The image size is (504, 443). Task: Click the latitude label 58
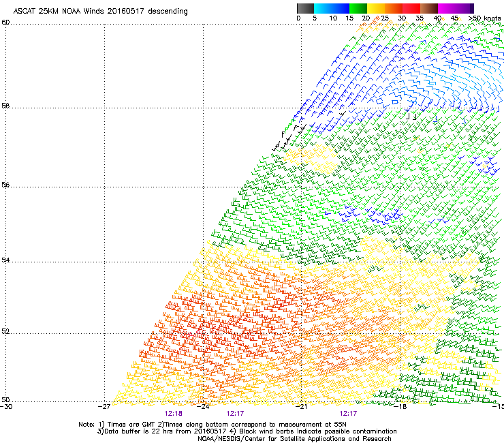(5, 106)
